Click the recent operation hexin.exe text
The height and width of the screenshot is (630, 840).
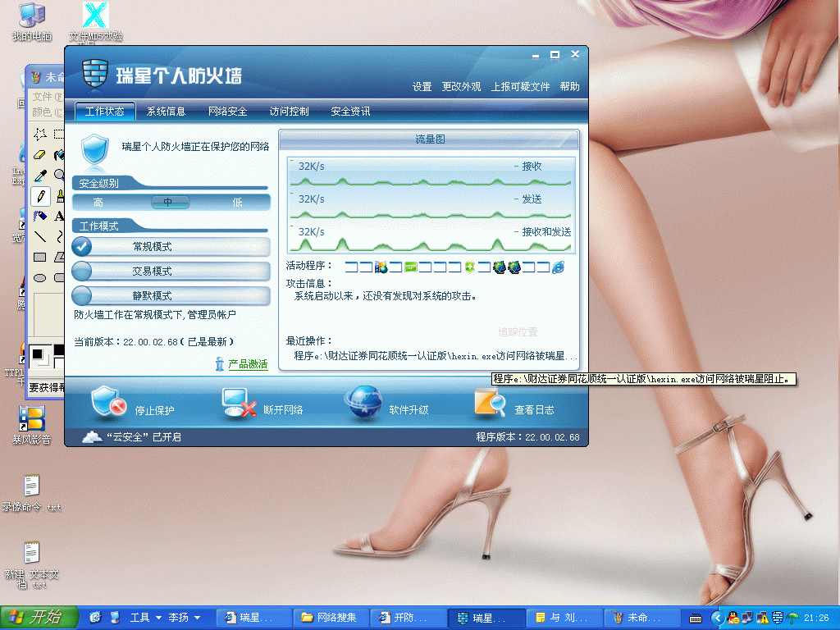click(x=435, y=356)
